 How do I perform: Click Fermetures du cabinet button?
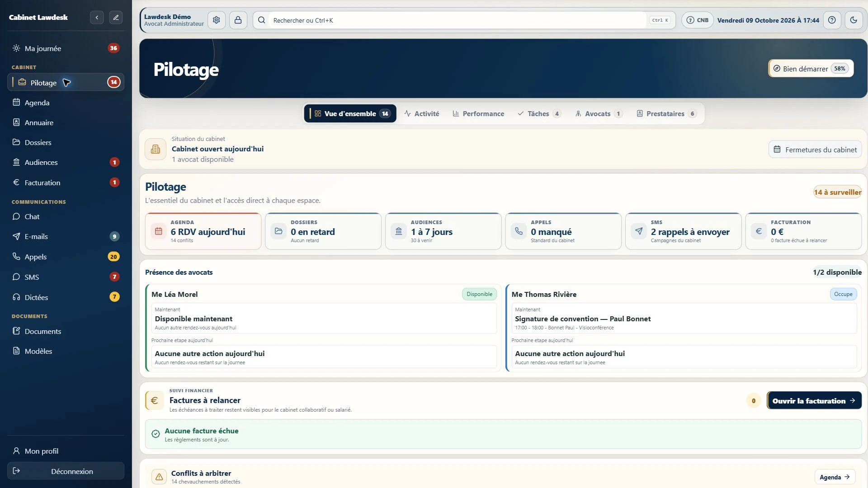click(815, 150)
